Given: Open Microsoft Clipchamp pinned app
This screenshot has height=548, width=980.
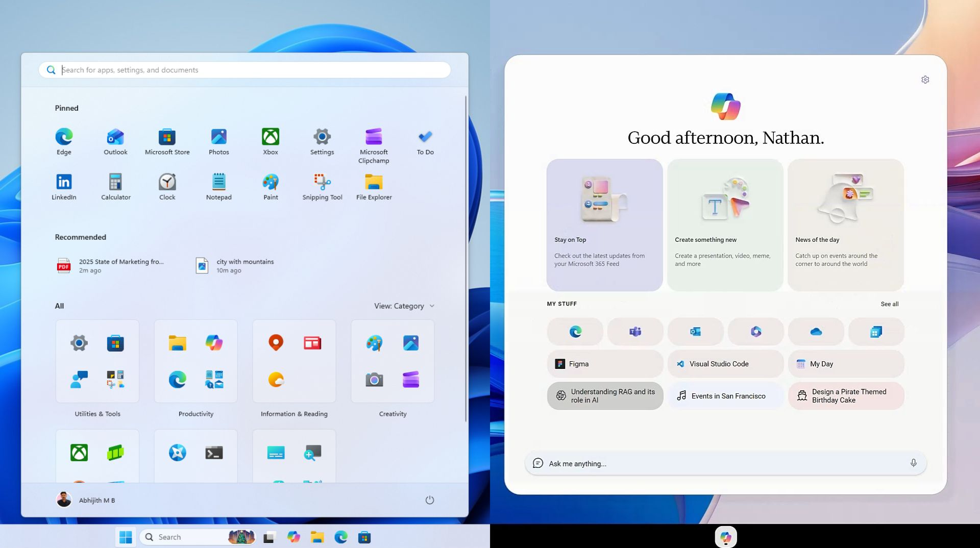Looking at the screenshot, I should point(374,145).
